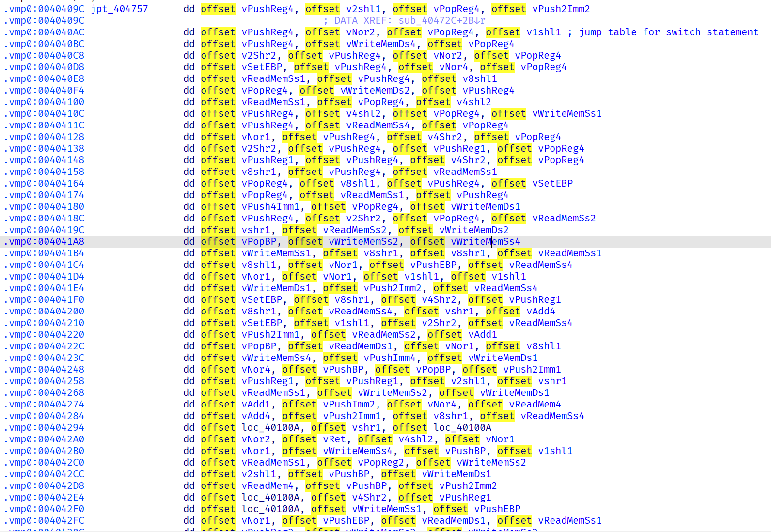Click vWriteMemSs4 on the highlighted line
The width and height of the screenshot is (771, 532).
pos(485,241)
